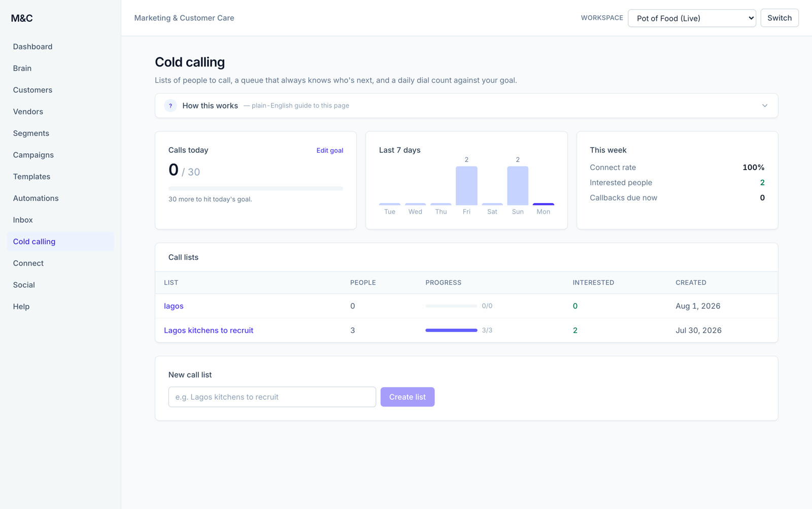Click the question mark icon beside How this works
Viewport: 812px width, 509px height.
(170, 106)
